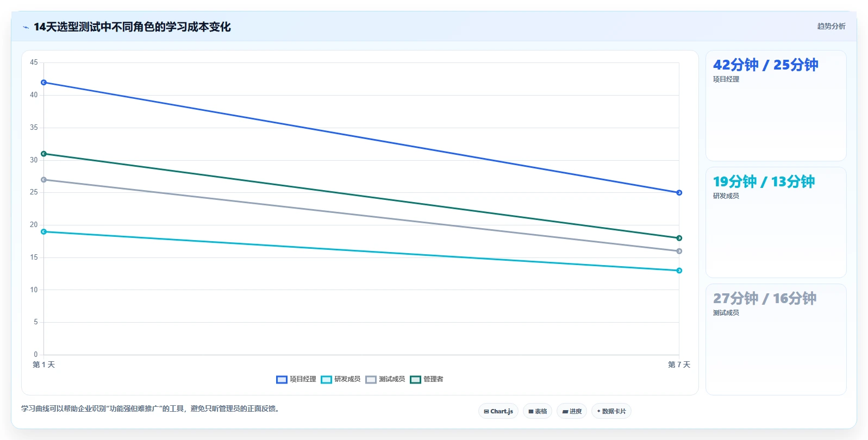Click the 测试成员 card label
This screenshot has width=868, height=440.
tap(726, 313)
